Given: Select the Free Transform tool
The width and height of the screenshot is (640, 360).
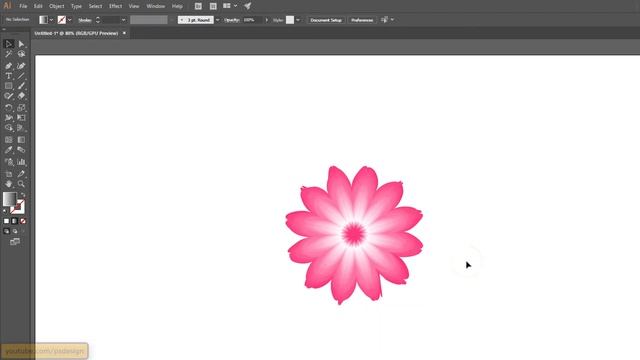Looking at the screenshot, I should tap(21, 118).
